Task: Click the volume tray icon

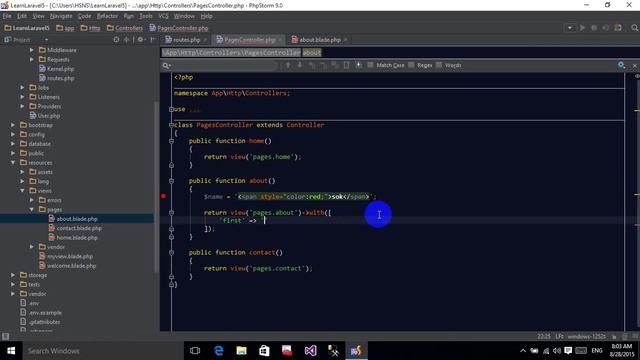Action: click(557, 351)
